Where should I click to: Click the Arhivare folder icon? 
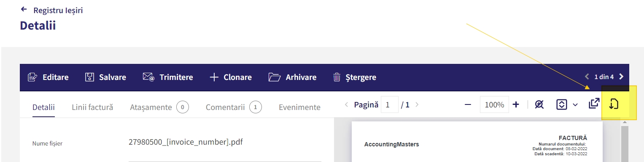275,77
